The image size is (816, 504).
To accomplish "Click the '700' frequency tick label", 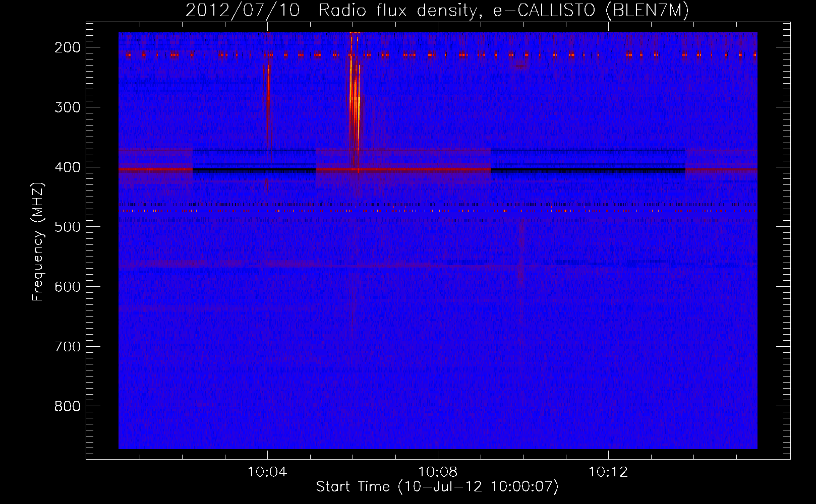I will click(67, 347).
